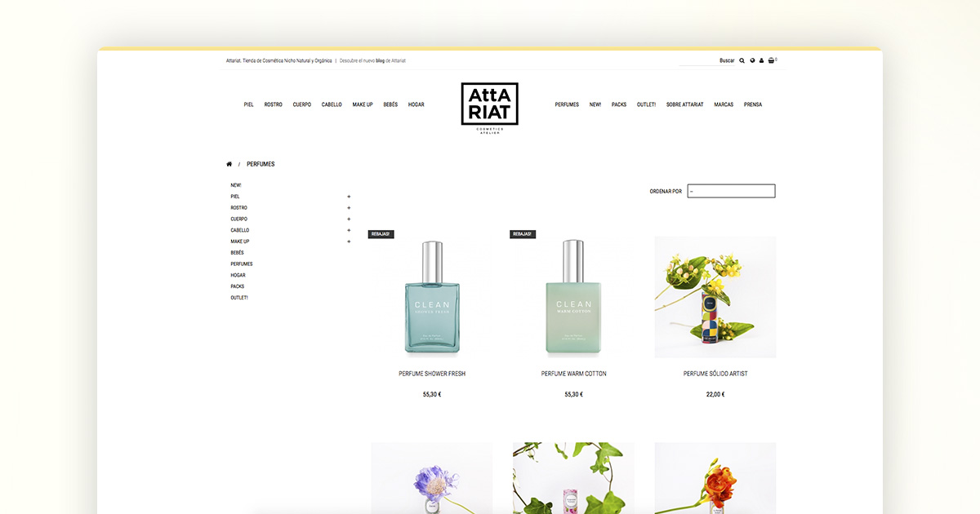Open New! in the top navigation
980x514 pixels.
(x=595, y=104)
